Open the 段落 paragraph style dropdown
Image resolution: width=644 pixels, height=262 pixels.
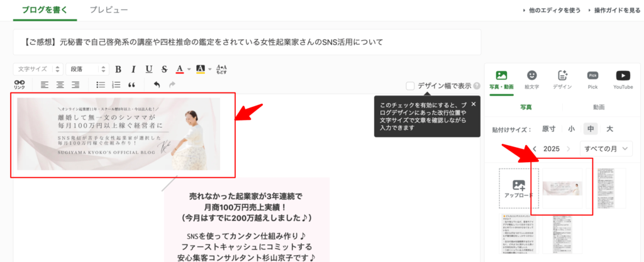[x=87, y=69]
